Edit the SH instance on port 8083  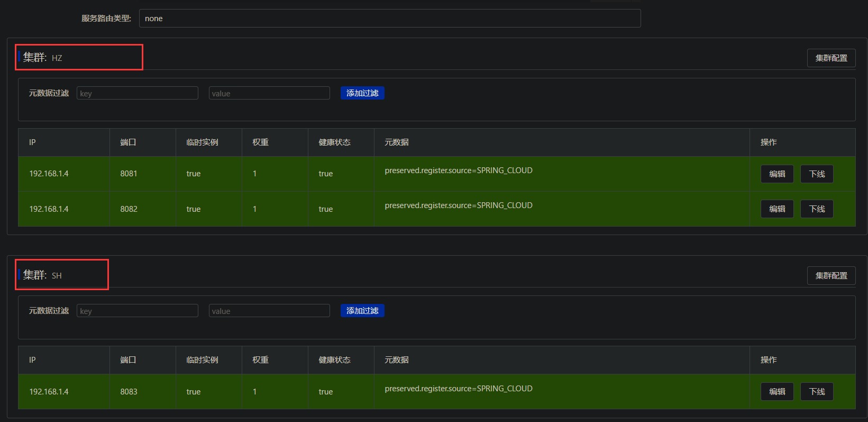777,392
